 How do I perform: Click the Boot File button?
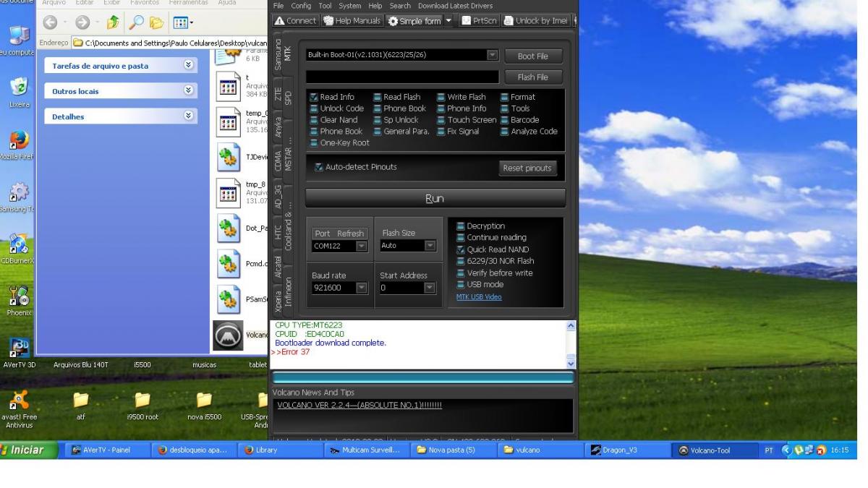[533, 56]
